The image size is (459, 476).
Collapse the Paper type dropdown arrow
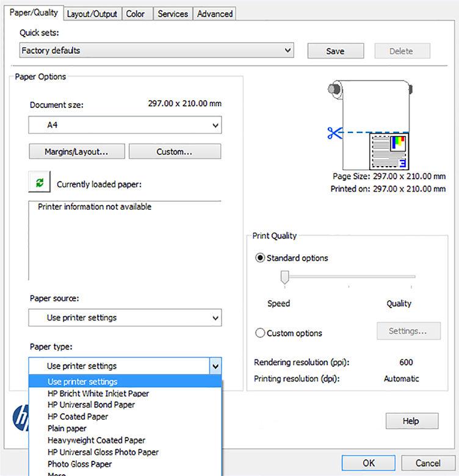coord(215,366)
